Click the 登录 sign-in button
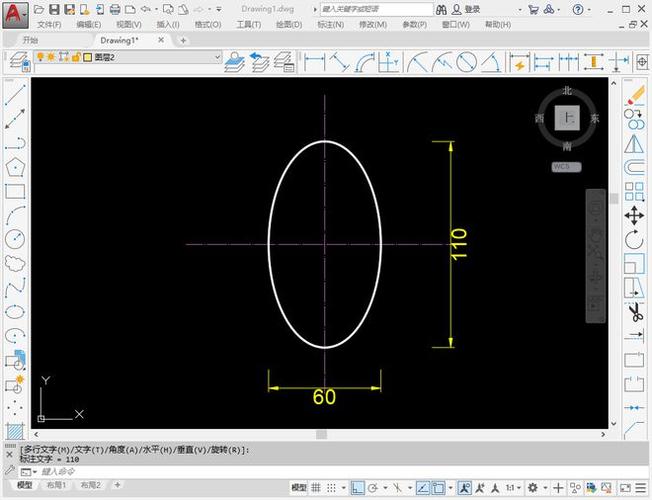Viewport: 652px width, 500px height. 472,9
